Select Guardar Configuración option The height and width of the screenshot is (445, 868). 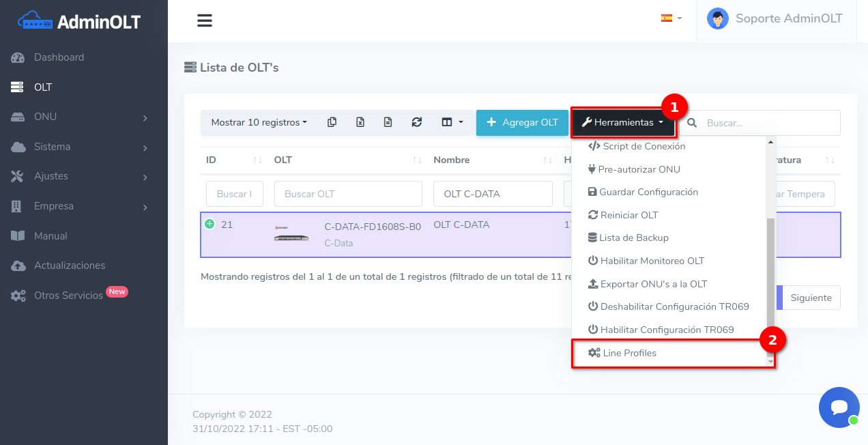pos(648,192)
